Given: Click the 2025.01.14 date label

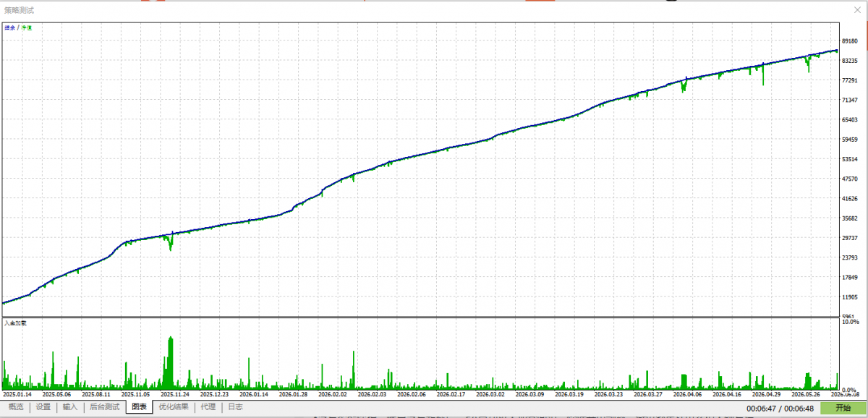Looking at the screenshot, I should pyautogui.click(x=17, y=395).
